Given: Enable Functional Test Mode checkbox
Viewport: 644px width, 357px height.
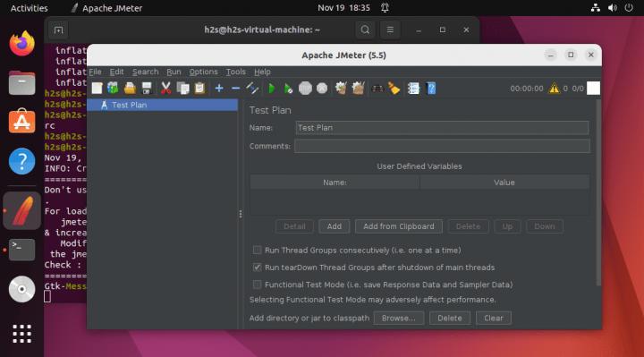Looking at the screenshot, I should 257,285.
